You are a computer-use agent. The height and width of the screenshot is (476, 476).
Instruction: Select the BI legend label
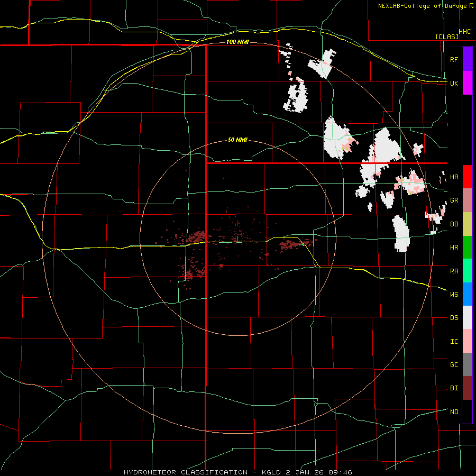[454, 388]
